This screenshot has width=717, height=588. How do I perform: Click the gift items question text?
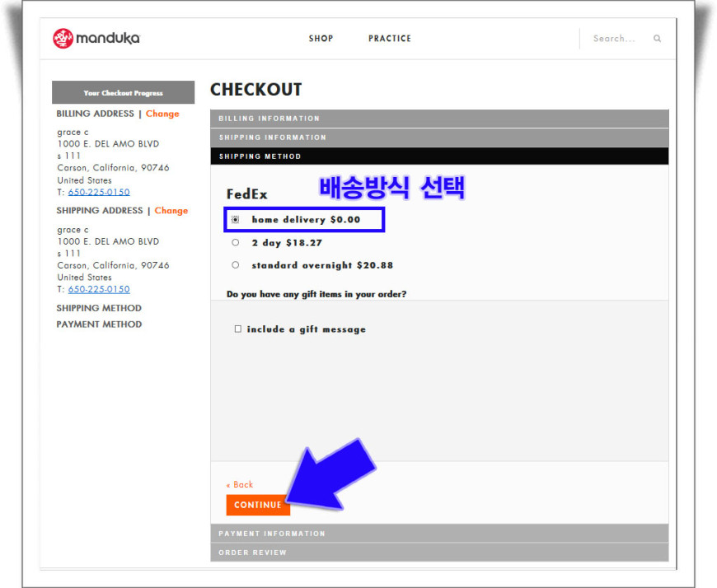tap(316, 294)
